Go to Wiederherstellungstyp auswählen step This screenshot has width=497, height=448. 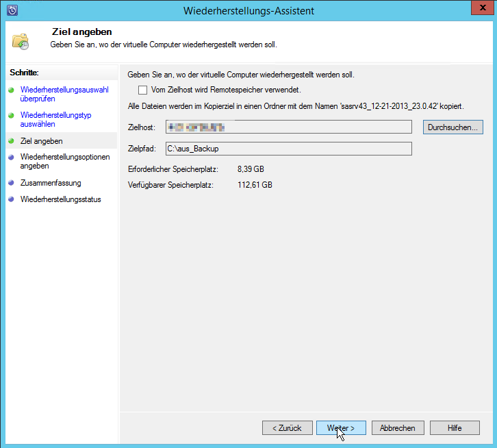coord(55,120)
